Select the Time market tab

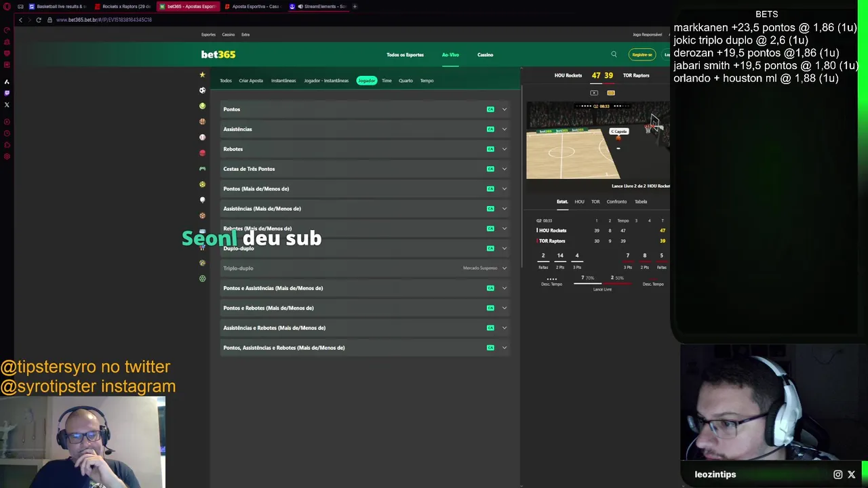pyautogui.click(x=387, y=81)
